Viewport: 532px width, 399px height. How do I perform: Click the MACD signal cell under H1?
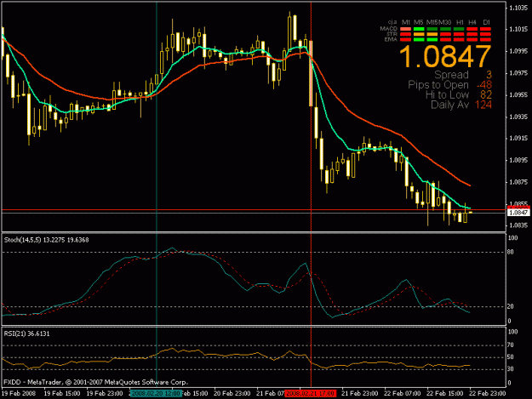[x=459, y=29]
